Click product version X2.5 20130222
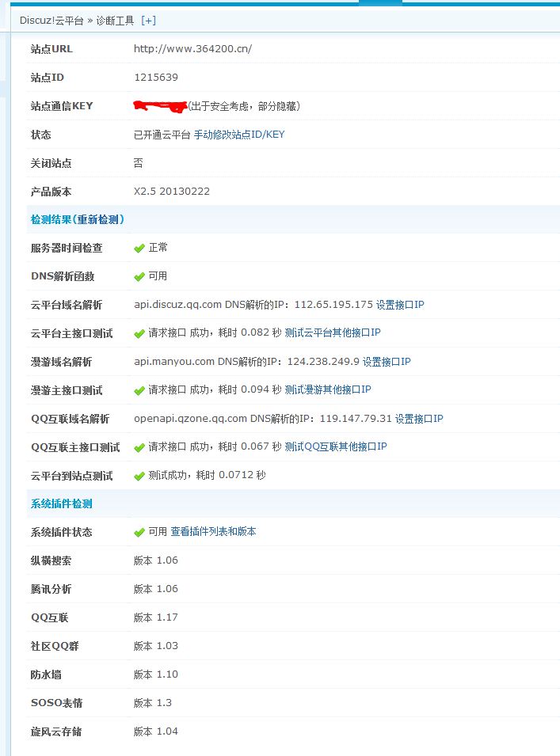 point(172,192)
